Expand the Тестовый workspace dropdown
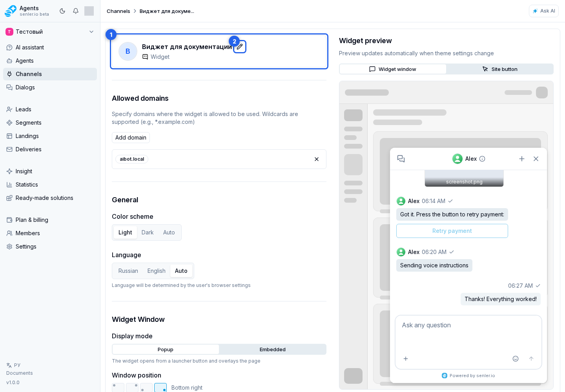Screen dimensions: 565x392 click(50, 32)
